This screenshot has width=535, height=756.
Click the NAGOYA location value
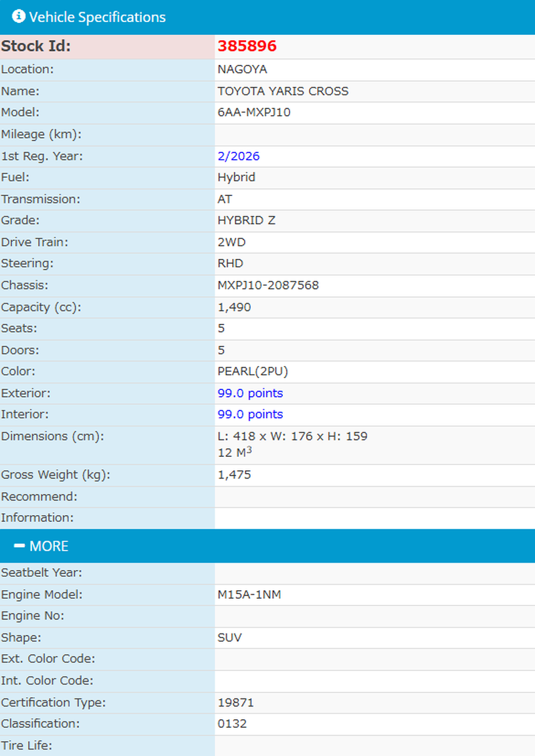tap(243, 70)
